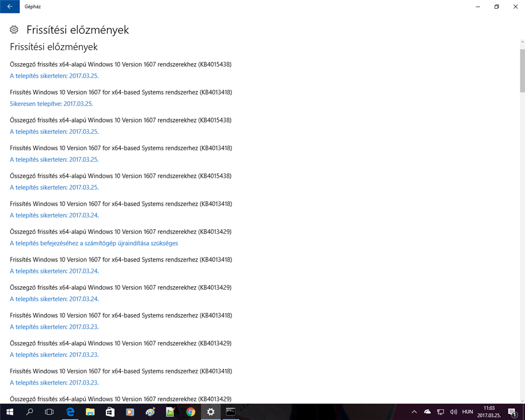Open the media player taskbar icon
Screen dimensions: 525x420
click(130, 412)
